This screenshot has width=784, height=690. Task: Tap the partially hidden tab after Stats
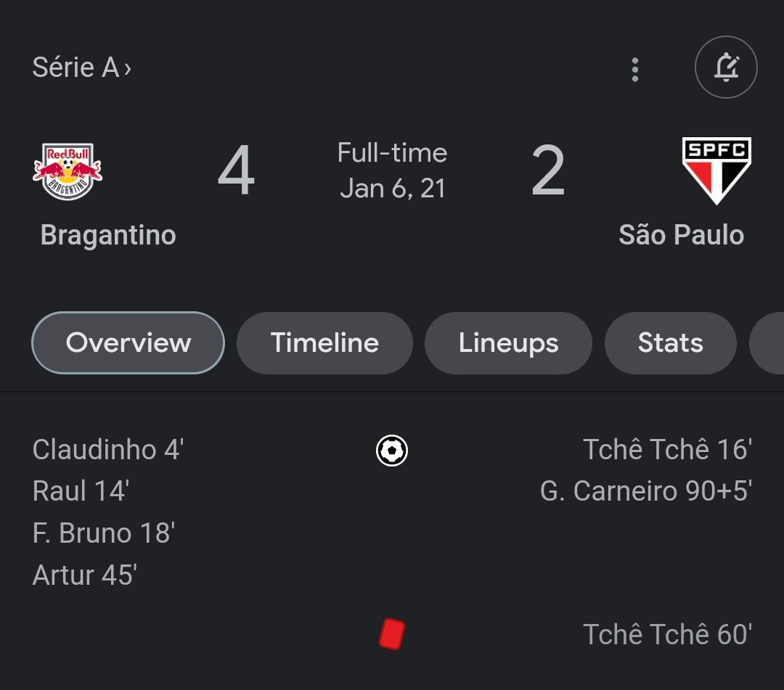(x=768, y=342)
